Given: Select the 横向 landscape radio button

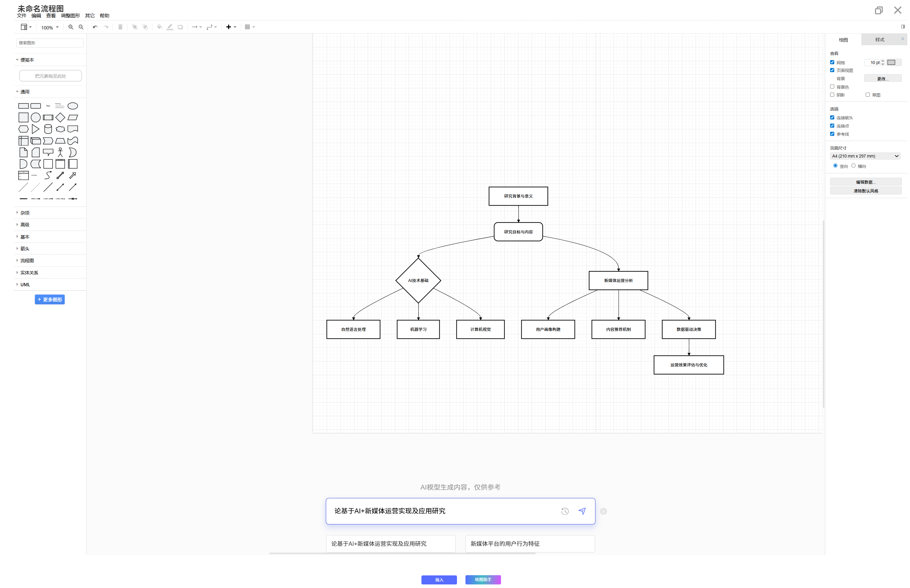Looking at the screenshot, I should (853, 166).
